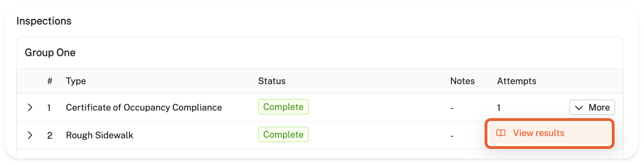Click the Complete badge for Certificate of Occupancy

click(283, 107)
